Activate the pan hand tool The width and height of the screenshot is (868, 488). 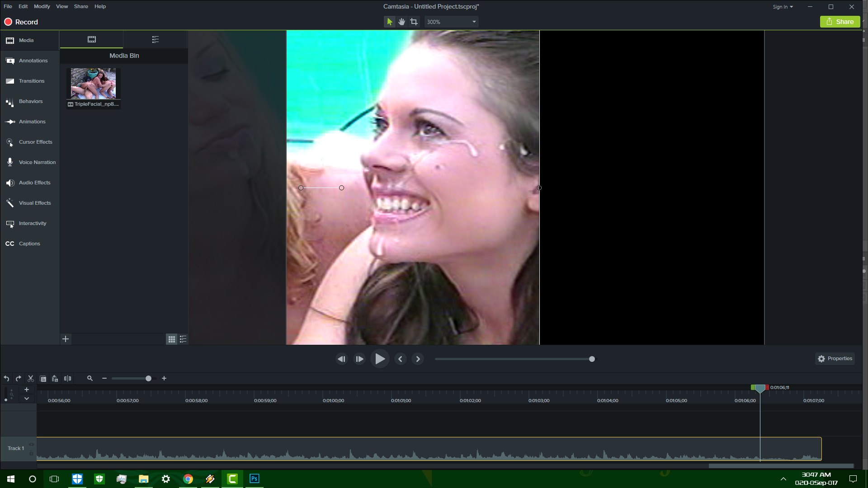click(401, 22)
